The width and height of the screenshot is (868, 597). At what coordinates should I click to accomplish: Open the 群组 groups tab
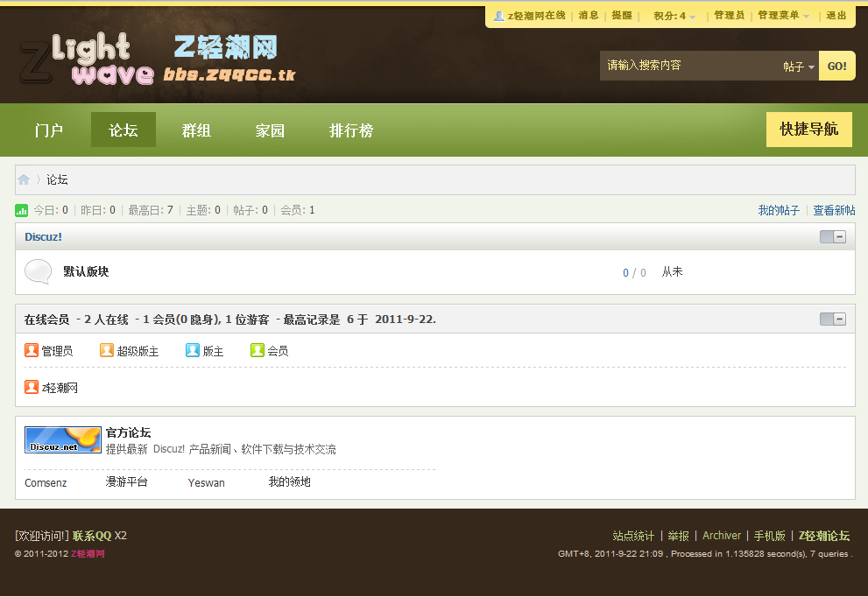tap(196, 130)
